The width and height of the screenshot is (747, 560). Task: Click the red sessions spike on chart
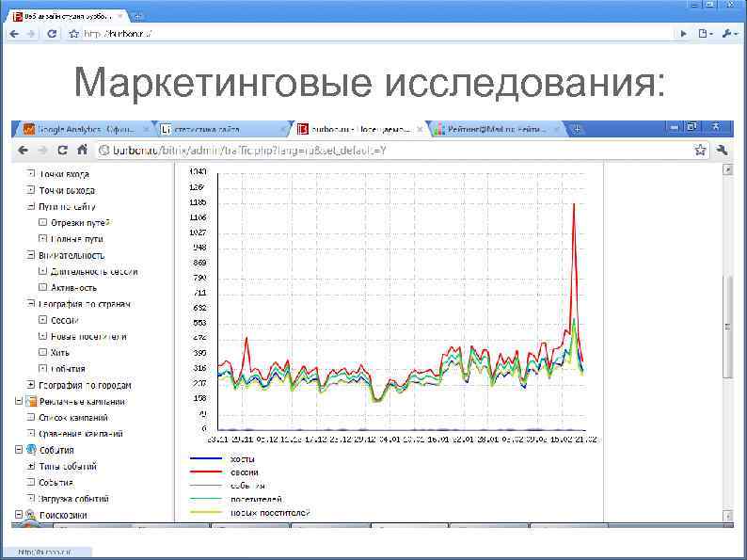[574, 205]
